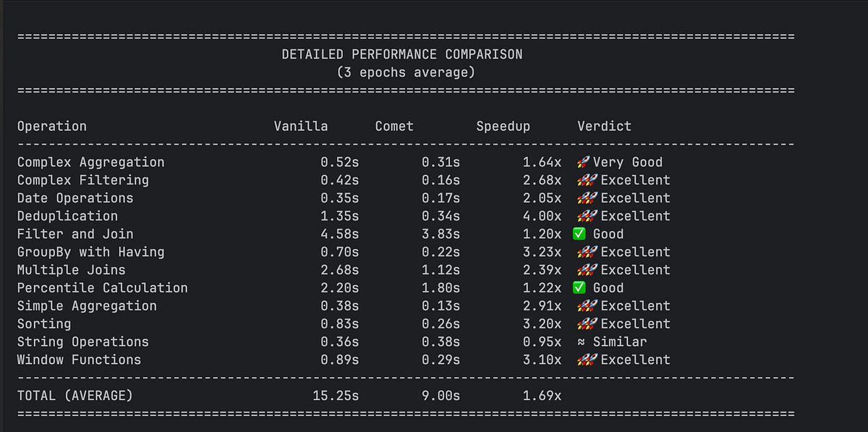This screenshot has width=868, height=432.
Task: Select the 'Complex Filtering' operation name
Action: 83,180
